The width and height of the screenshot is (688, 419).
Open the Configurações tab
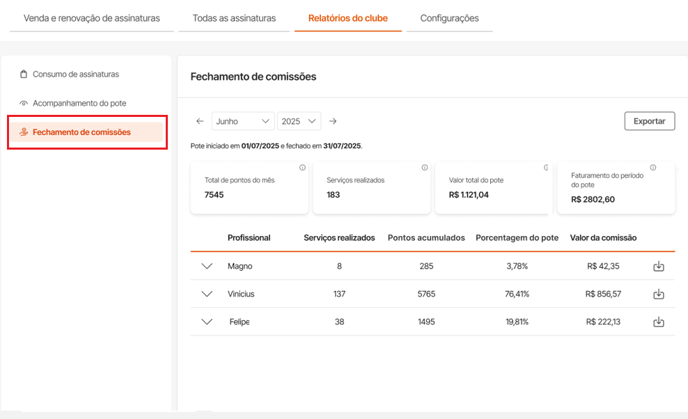tap(449, 18)
